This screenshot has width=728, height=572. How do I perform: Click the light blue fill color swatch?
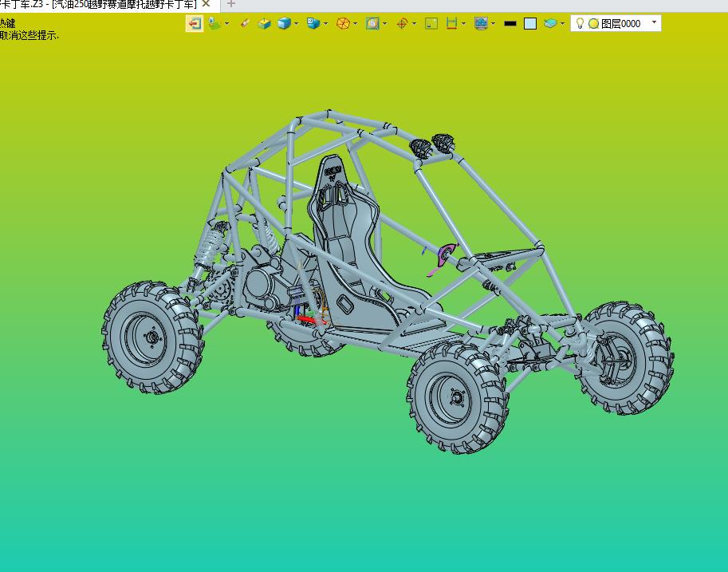pyautogui.click(x=530, y=24)
